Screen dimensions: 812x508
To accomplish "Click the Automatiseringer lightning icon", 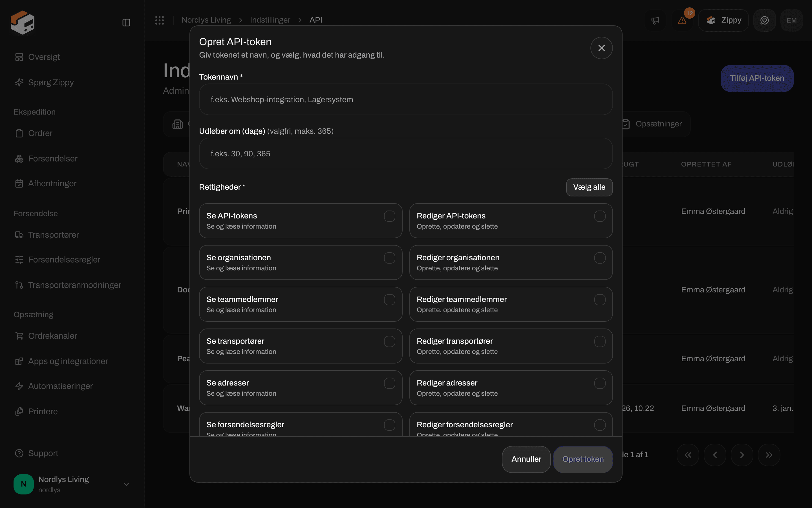I will tap(19, 386).
